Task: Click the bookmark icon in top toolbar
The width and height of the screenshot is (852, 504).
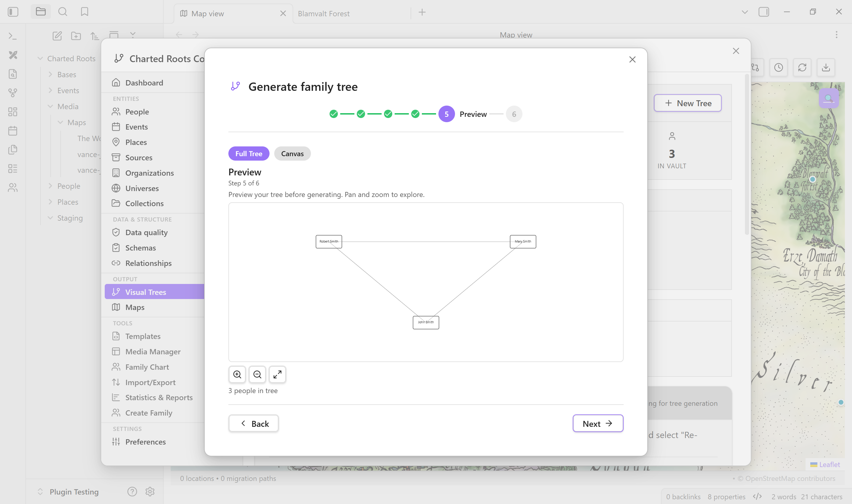Action: tap(85, 12)
